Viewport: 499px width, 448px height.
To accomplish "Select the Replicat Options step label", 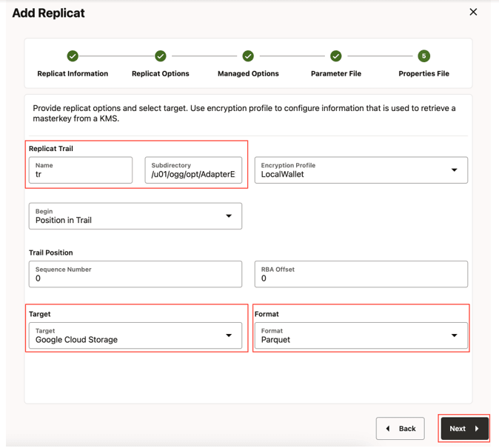I will tap(161, 73).
